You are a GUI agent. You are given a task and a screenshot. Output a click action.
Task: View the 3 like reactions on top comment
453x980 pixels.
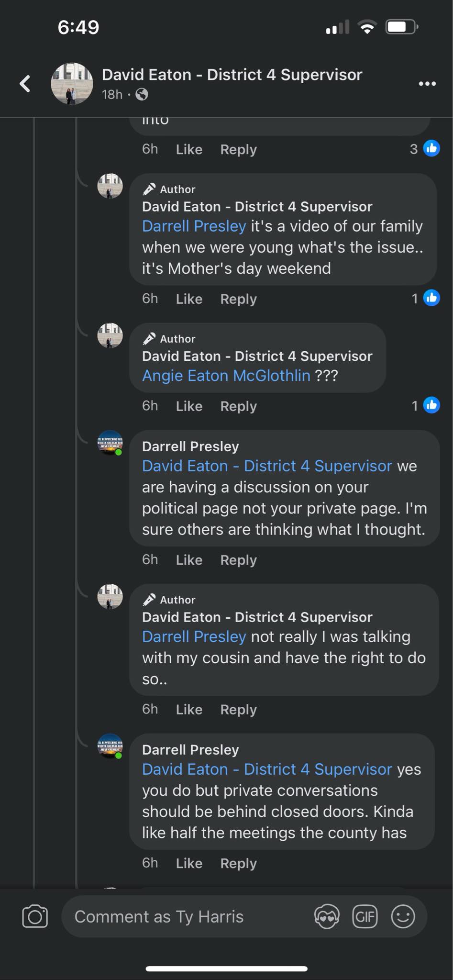[425, 149]
